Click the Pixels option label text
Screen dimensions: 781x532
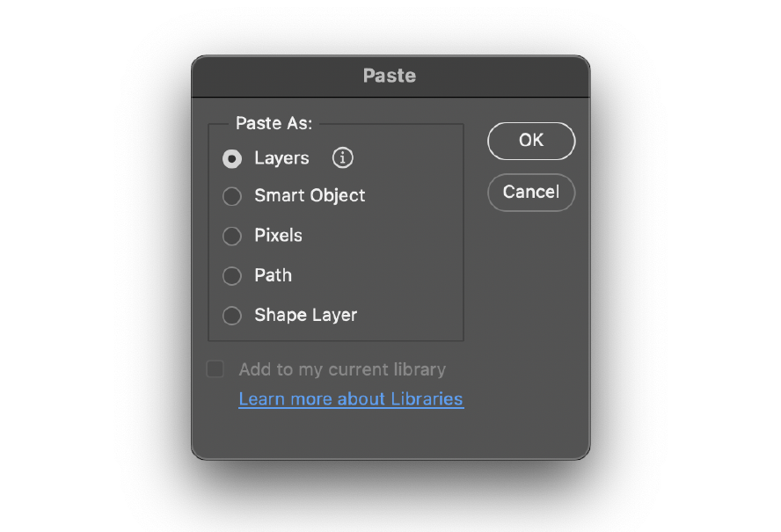(x=279, y=235)
